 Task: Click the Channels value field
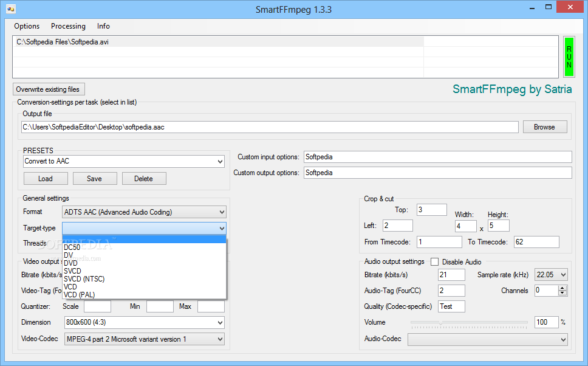(x=546, y=290)
